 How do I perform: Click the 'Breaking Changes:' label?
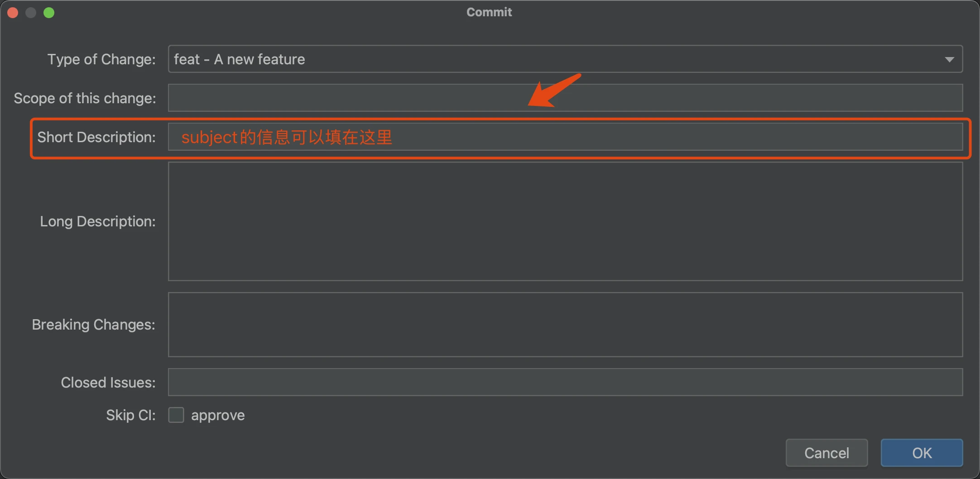coord(93,325)
